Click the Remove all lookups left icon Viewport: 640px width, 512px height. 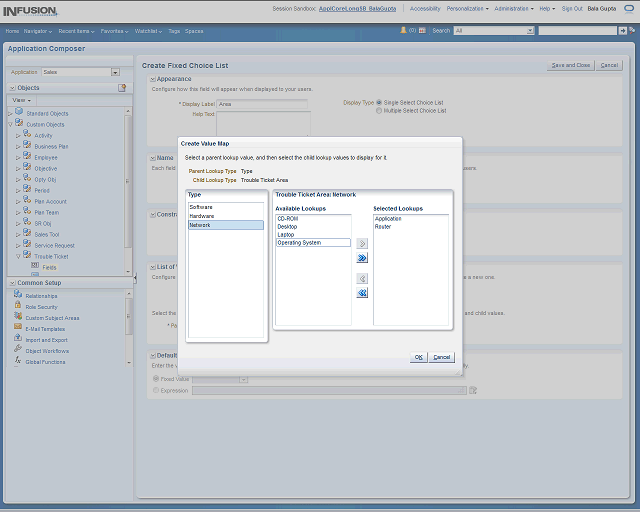point(362,293)
